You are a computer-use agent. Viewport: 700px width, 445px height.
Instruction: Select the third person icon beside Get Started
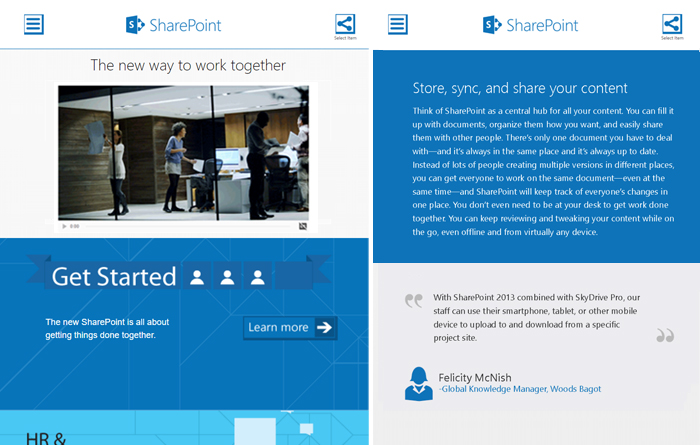coord(258,277)
